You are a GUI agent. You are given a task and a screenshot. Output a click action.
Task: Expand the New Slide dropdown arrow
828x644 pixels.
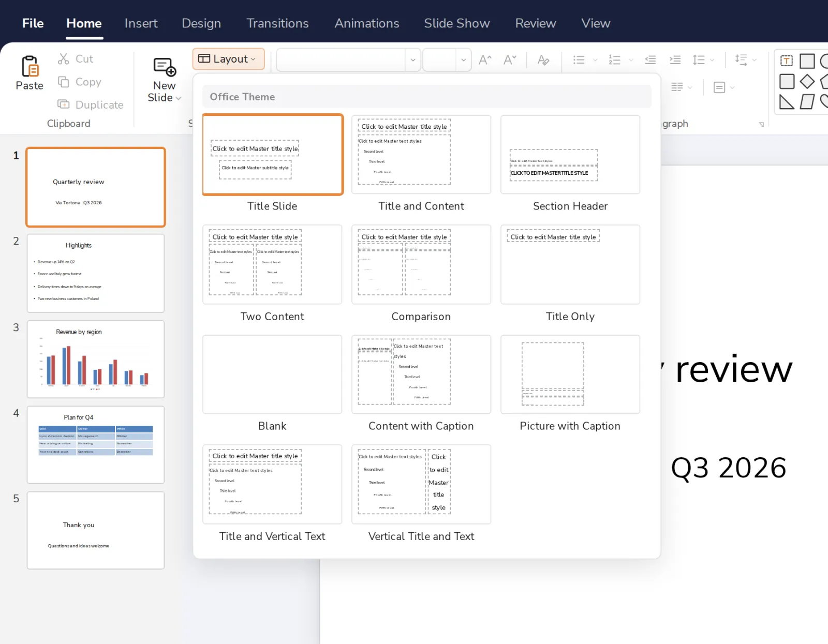(179, 98)
